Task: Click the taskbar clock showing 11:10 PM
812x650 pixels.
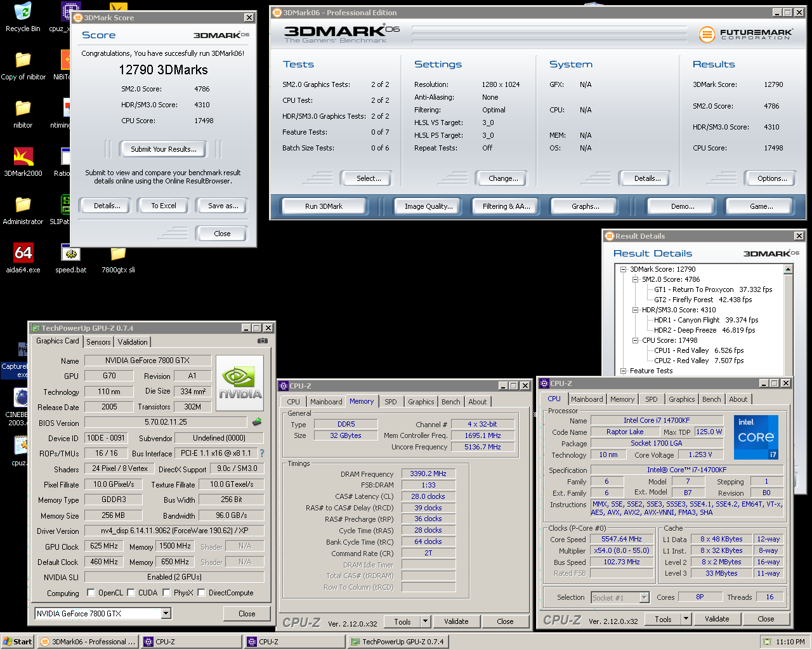Action: click(790, 642)
